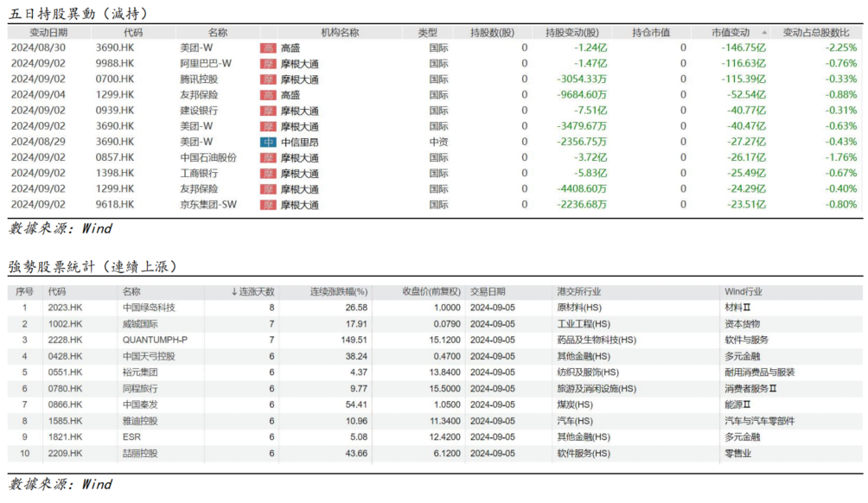The image size is (868, 503).
Task: Click the 中国天弓控股 stock name
Action: (149, 356)
